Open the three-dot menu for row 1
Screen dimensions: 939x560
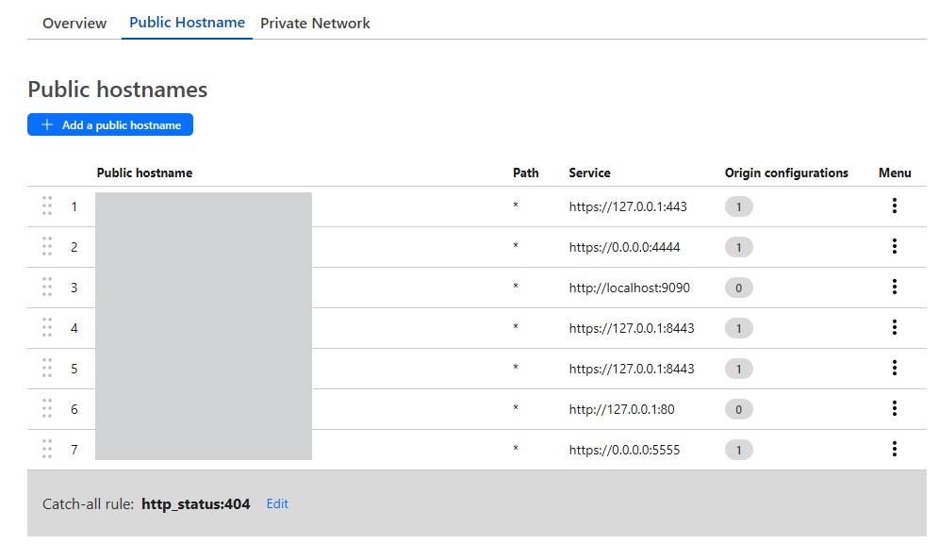[x=894, y=206]
